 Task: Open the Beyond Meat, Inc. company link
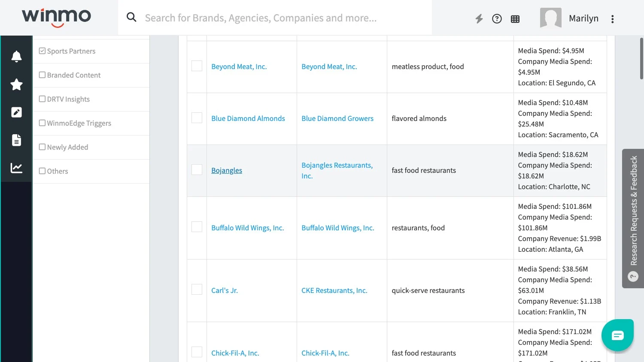pyautogui.click(x=329, y=66)
